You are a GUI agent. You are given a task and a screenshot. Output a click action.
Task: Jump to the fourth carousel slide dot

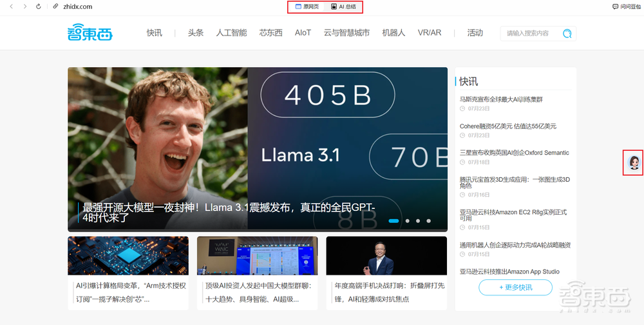(x=428, y=221)
